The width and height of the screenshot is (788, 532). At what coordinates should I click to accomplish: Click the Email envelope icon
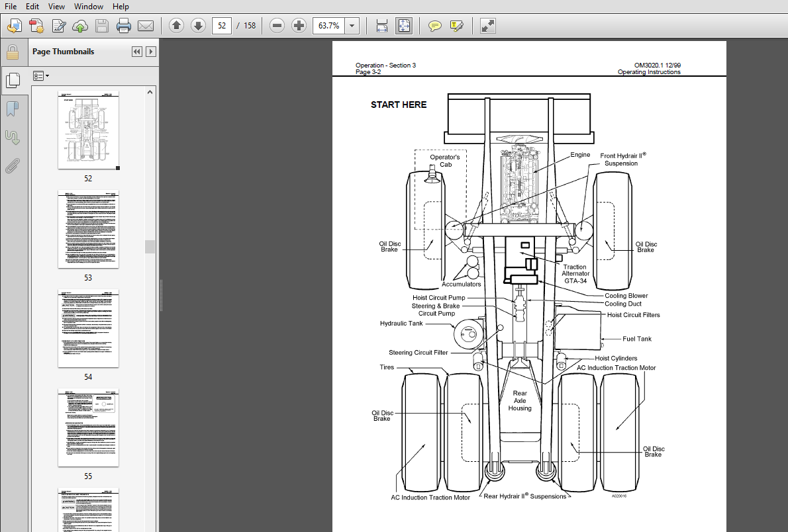(146, 26)
